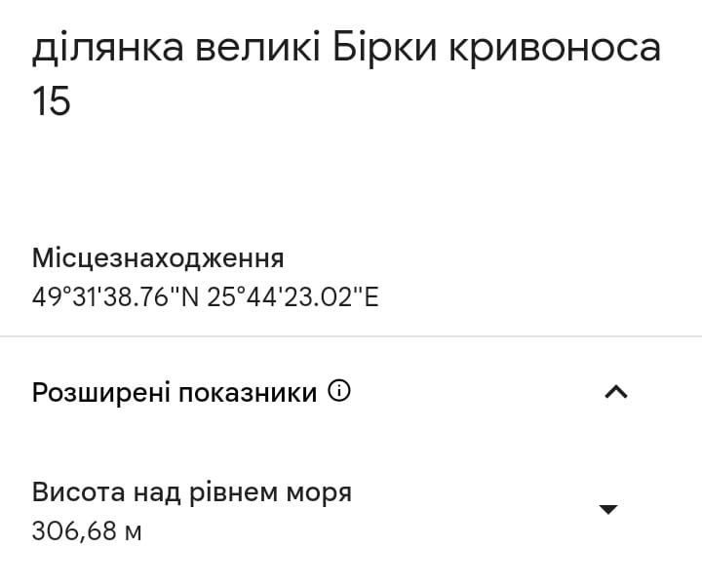The width and height of the screenshot is (702, 588).
Task: Click the coordinates 49°31'38.76"N 25°44'23.02"E
Action: coord(206,296)
